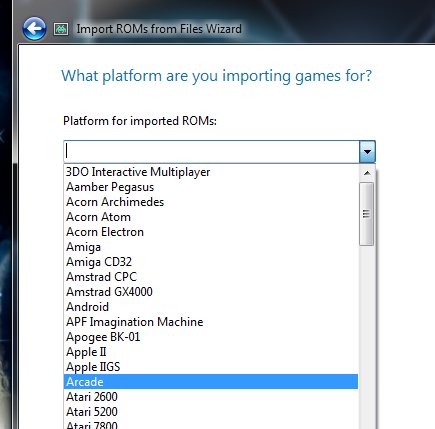Select 3DO Interactive Multiplayer from list
The height and width of the screenshot is (429, 435).
[211, 172]
